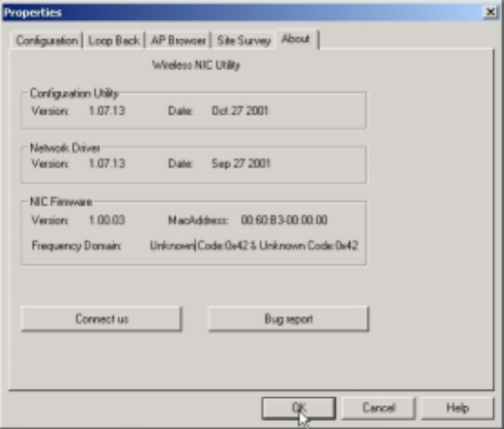This screenshot has height=429, width=504.
Task: Select the AP Browser tab
Action: click(178, 41)
